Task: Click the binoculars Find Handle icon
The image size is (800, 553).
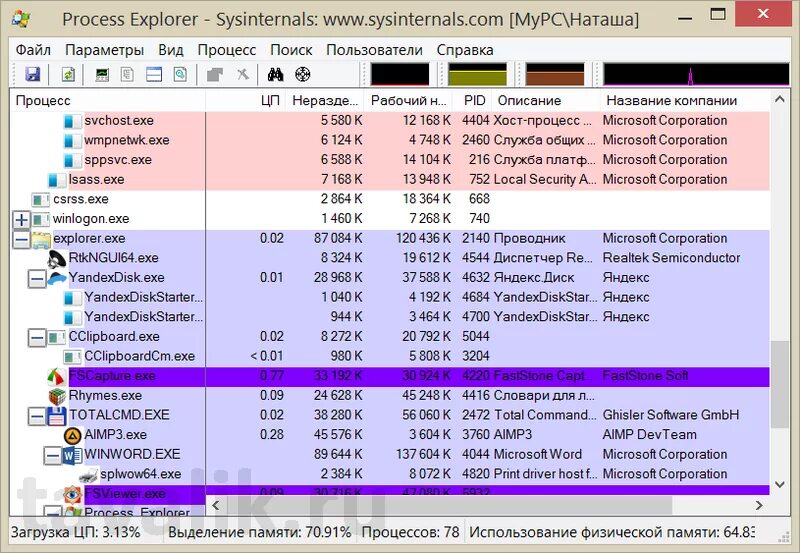Action: 276,74
